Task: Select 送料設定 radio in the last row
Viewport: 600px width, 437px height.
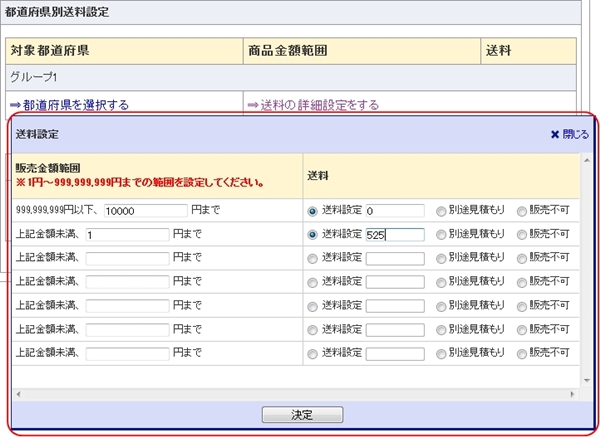Action: (x=313, y=354)
